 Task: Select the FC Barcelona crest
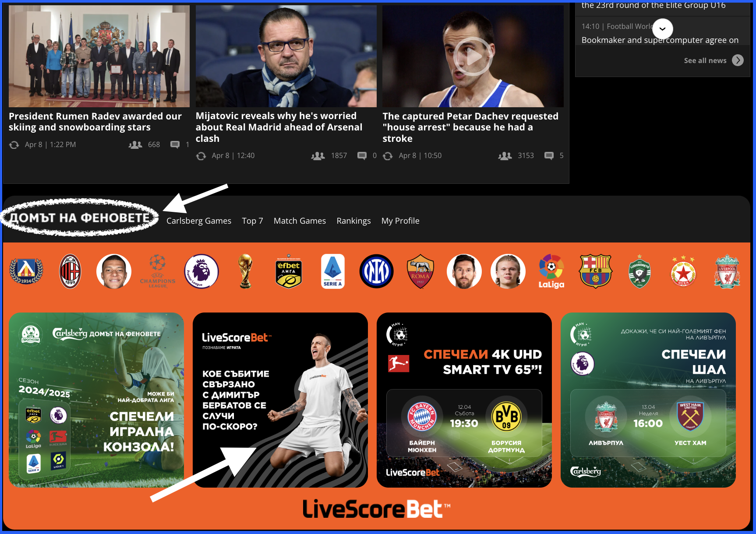[x=596, y=271]
